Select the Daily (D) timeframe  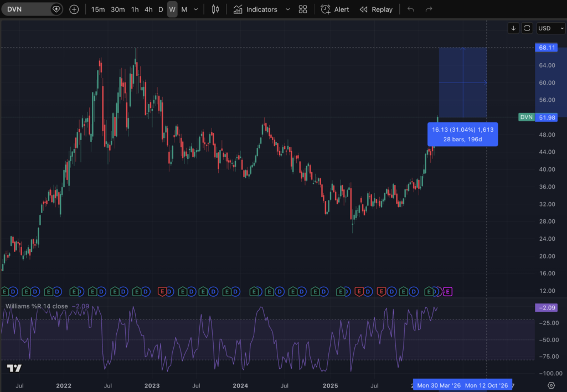coord(161,9)
